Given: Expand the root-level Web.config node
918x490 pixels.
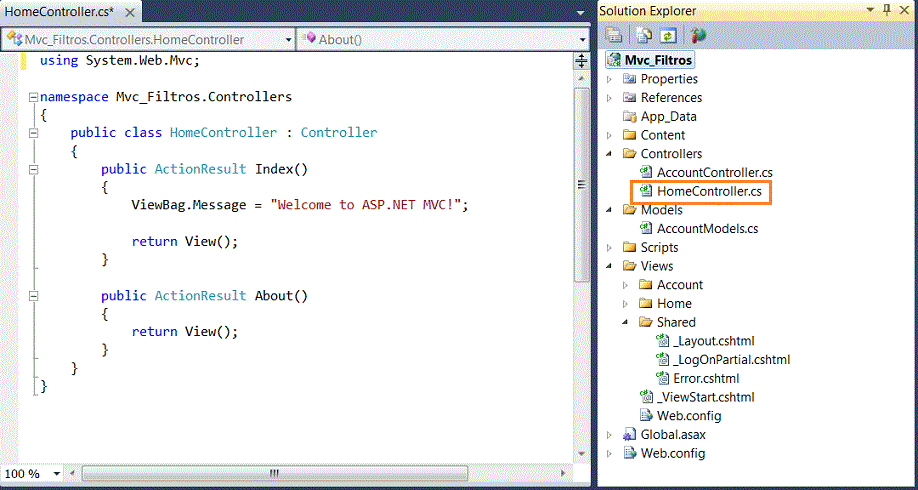Looking at the screenshot, I should pos(610,454).
